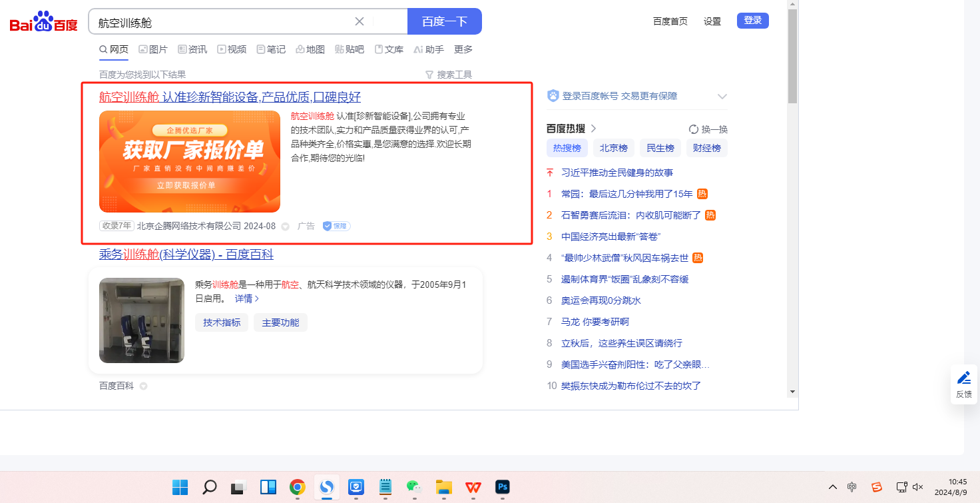
Task: Open Photoshop from the taskbar
Action: [503, 487]
